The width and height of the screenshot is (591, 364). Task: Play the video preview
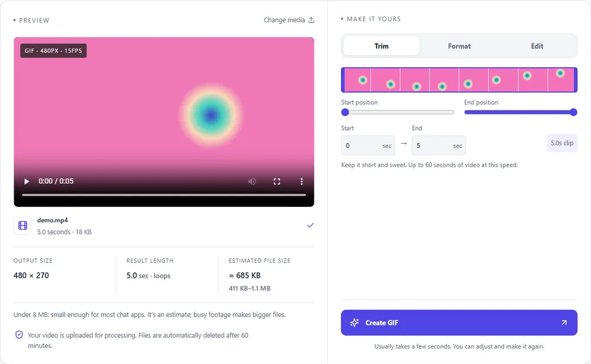(27, 181)
